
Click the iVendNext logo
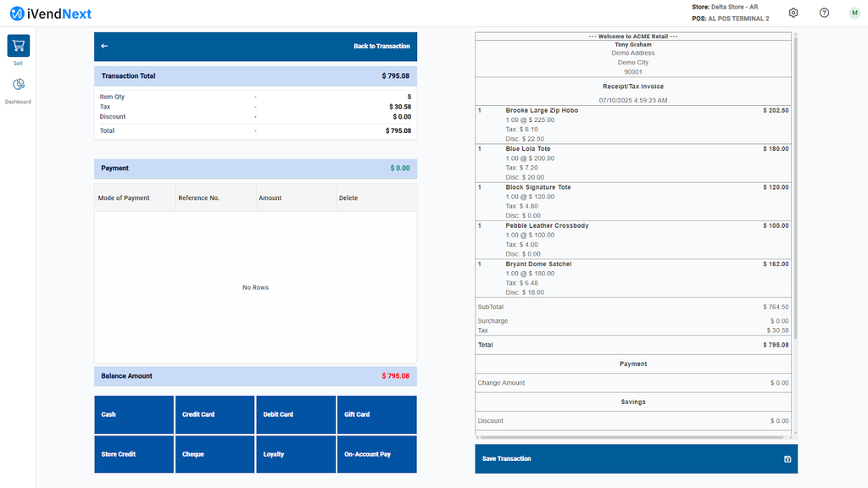click(51, 14)
